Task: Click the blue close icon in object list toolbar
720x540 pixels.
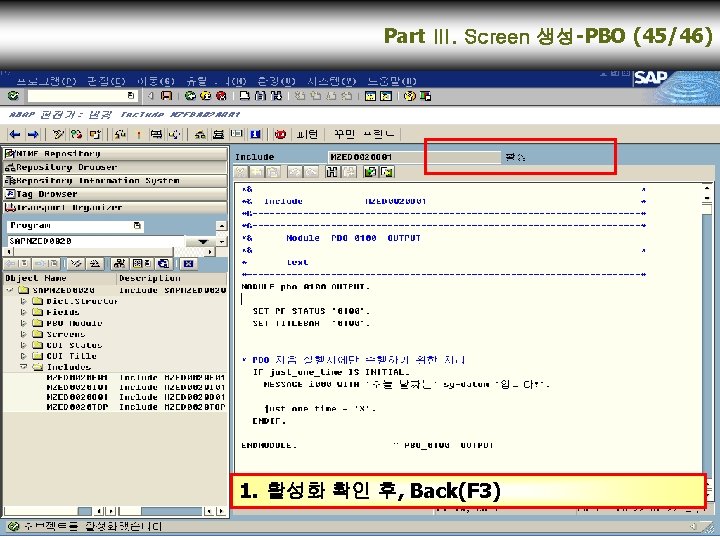Action: tap(188, 264)
